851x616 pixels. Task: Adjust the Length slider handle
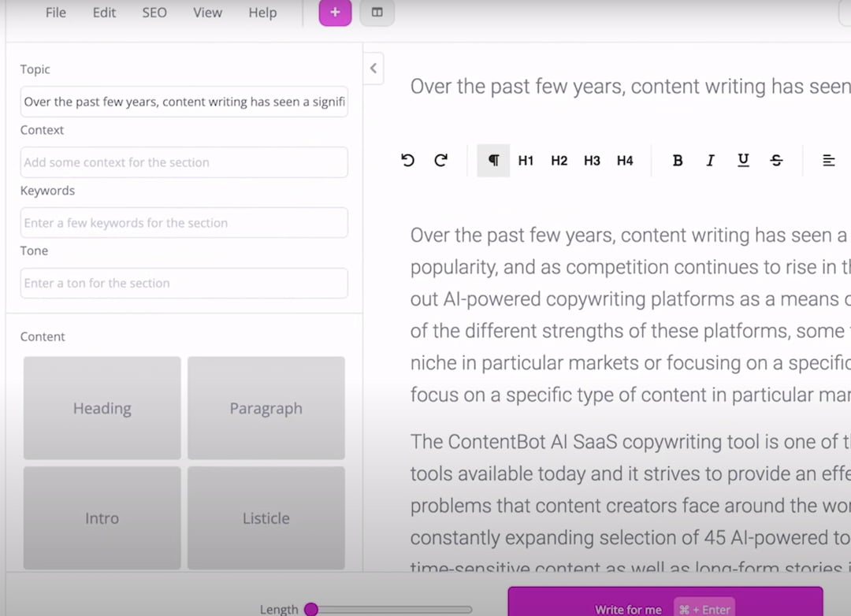tap(311, 610)
